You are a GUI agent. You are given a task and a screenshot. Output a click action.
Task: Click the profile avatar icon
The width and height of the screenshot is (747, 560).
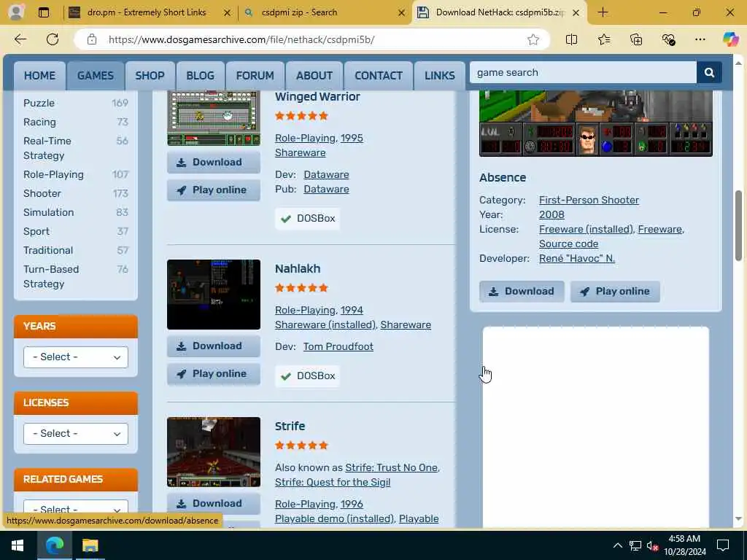pyautogui.click(x=16, y=12)
